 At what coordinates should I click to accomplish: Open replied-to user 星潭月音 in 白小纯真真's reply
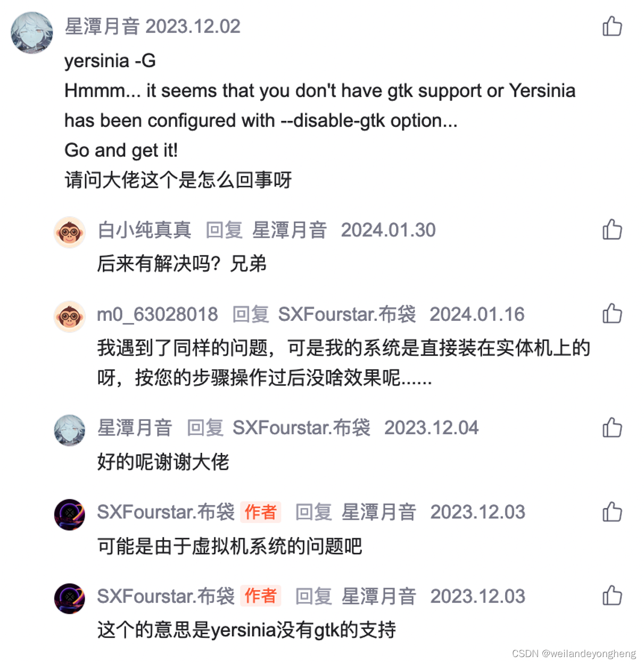pyautogui.click(x=290, y=230)
